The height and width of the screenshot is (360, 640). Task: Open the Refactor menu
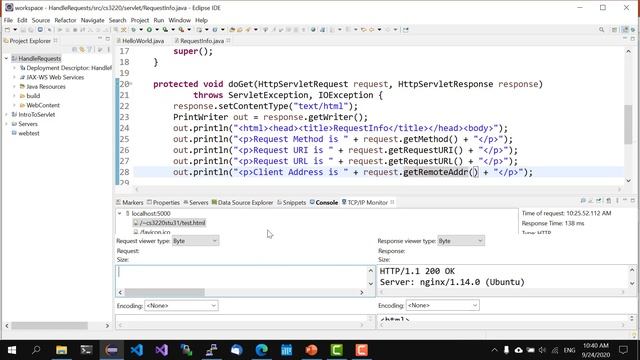coord(65,20)
